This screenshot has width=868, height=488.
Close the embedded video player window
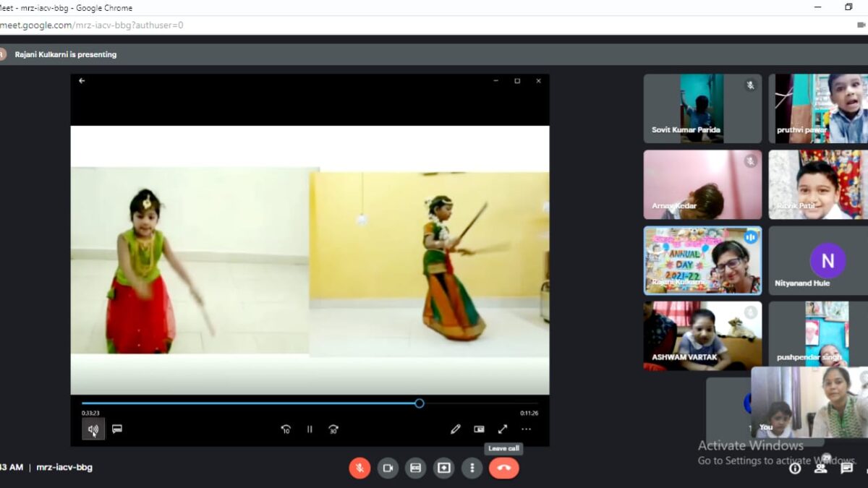tap(538, 81)
